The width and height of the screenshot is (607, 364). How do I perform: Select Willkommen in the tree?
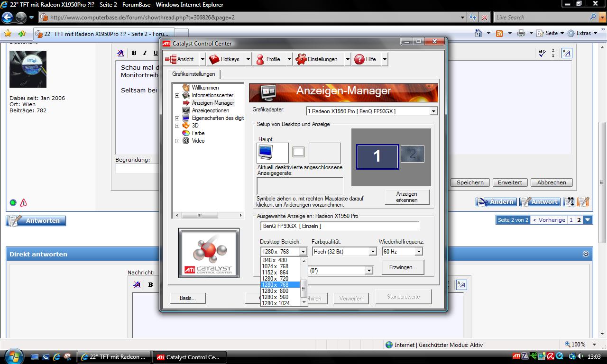205,88
